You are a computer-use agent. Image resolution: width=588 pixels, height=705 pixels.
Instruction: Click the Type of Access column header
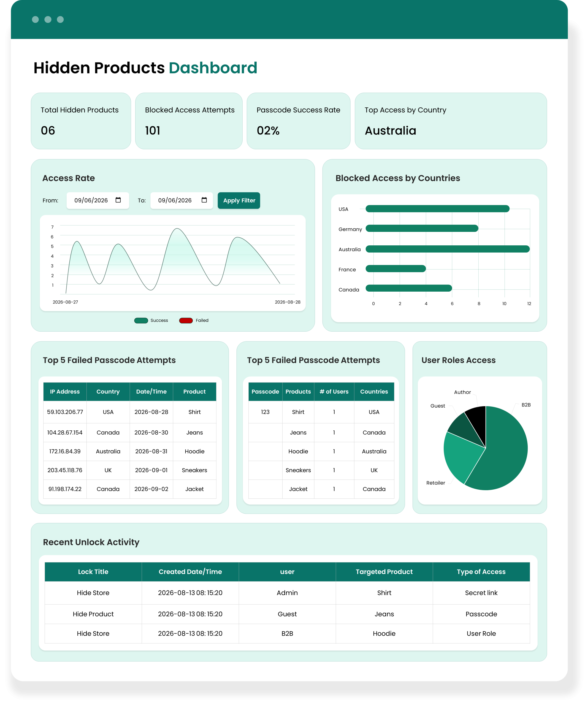(x=481, y=572)
